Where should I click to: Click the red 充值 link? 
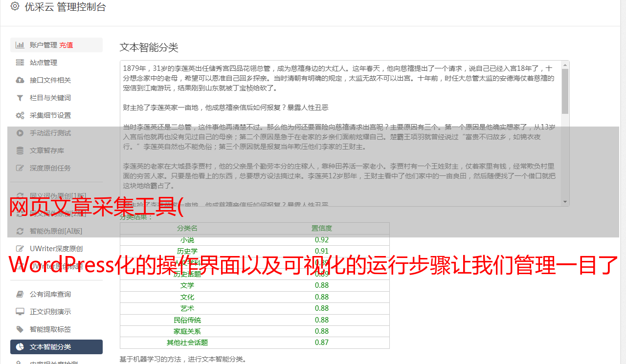point(66,45)
